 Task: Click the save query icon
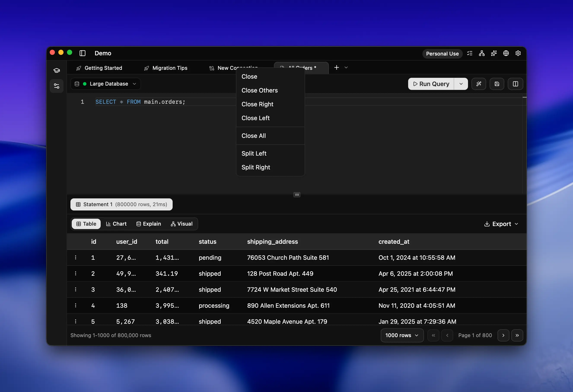tap(497, 84)
